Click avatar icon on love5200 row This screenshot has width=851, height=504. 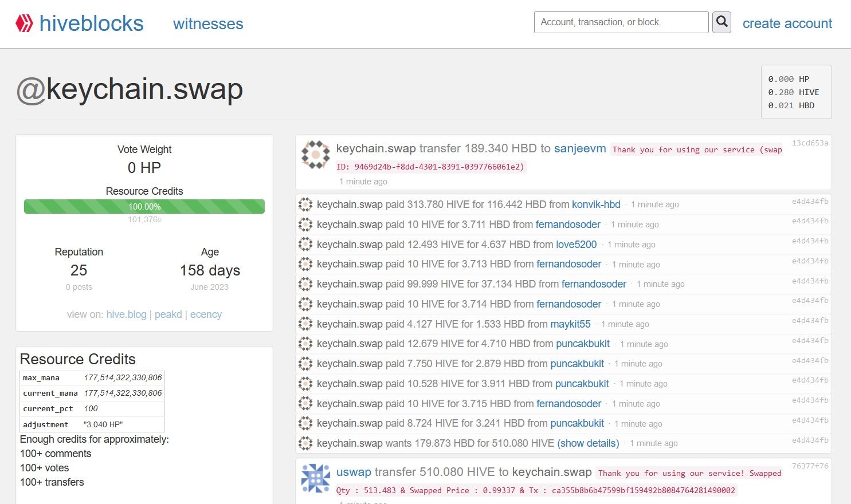tap(305, 245)
